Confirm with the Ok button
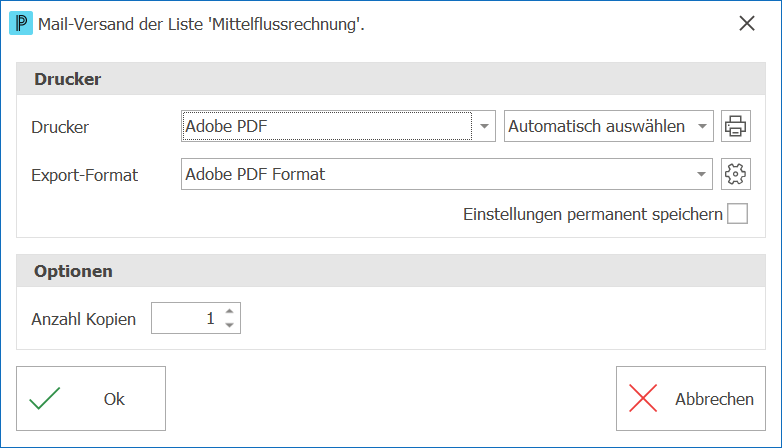782x448 pixels. click(91, 399)
